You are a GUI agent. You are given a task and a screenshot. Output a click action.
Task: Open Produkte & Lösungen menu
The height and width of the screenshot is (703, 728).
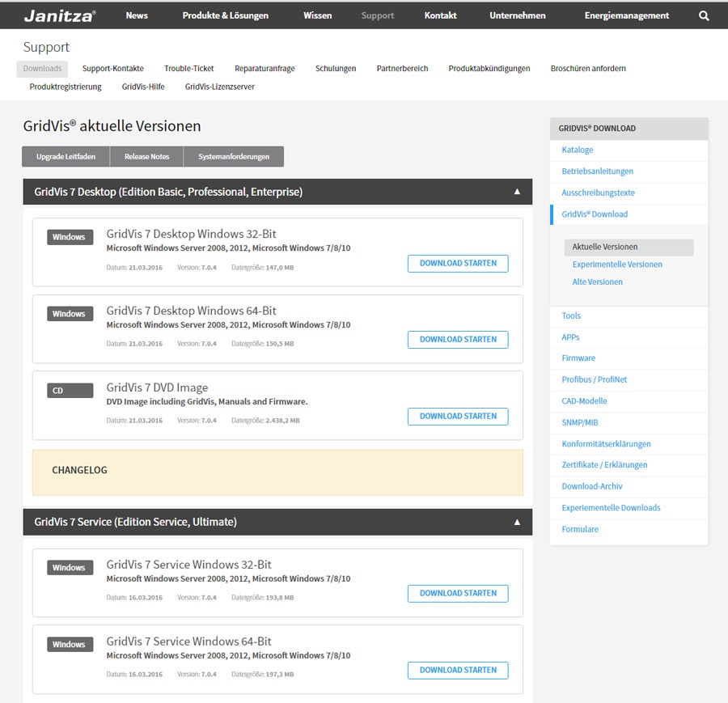tap(225, 15)
